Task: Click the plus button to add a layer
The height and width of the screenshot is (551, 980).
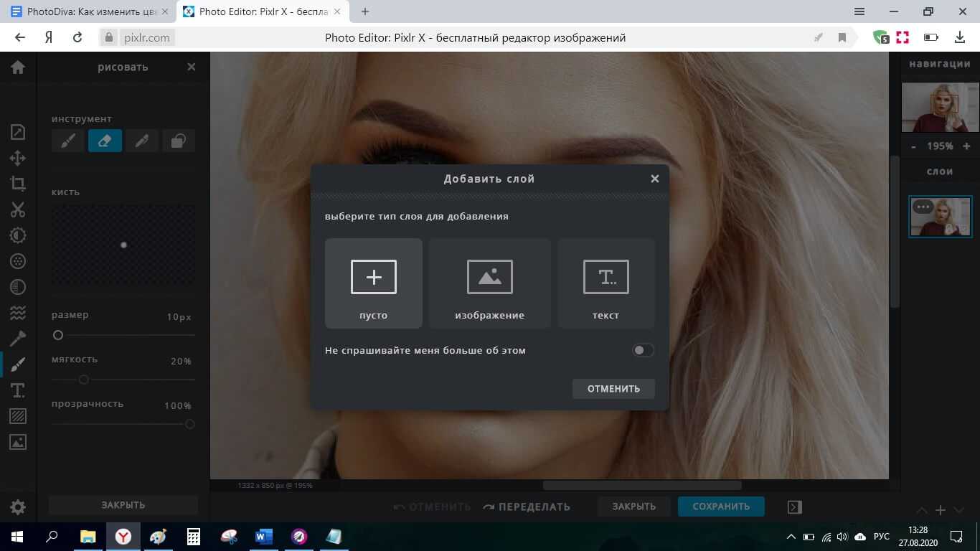Action: tap(941, 510)
